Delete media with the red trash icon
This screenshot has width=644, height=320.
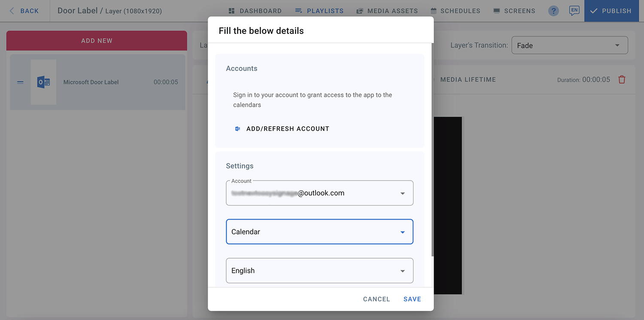point(622,79)
